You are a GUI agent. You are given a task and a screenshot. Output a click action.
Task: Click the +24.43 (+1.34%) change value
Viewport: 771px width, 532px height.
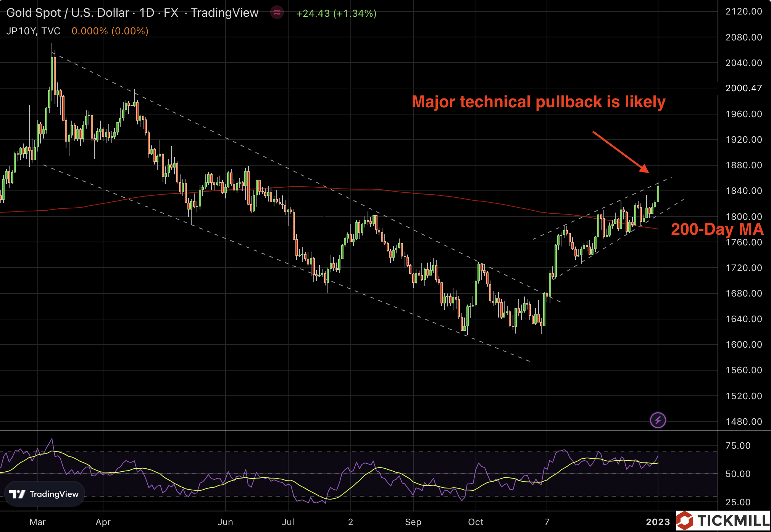tap(336, 13)
